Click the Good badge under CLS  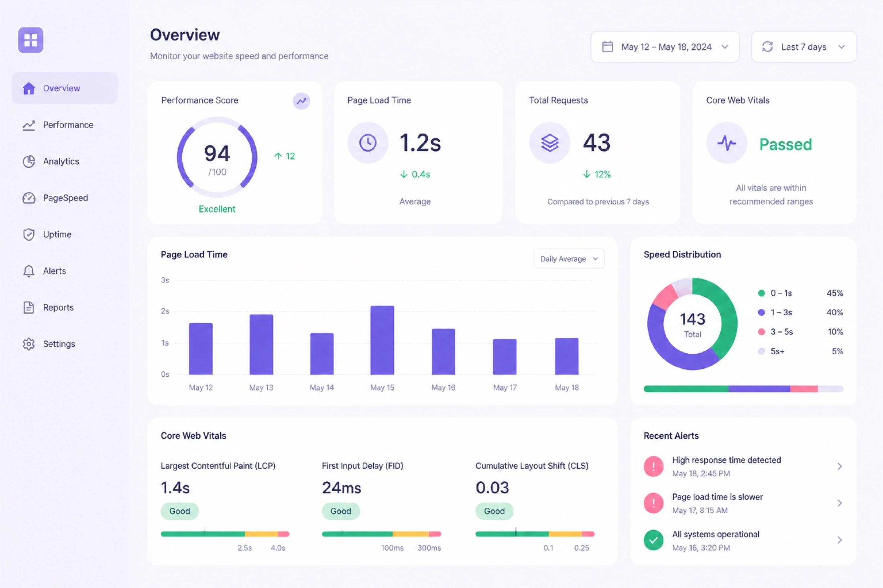click(494, 511)
